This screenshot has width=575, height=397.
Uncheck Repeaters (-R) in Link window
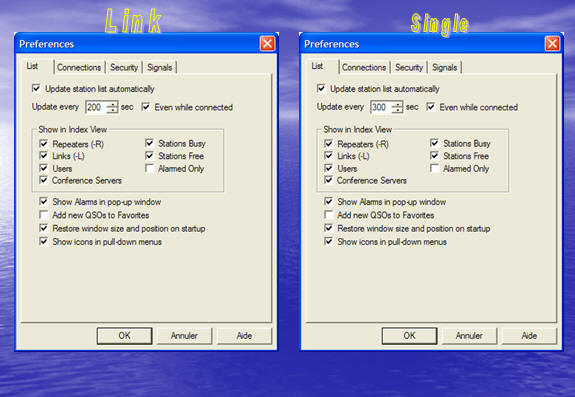click(43, 143)
